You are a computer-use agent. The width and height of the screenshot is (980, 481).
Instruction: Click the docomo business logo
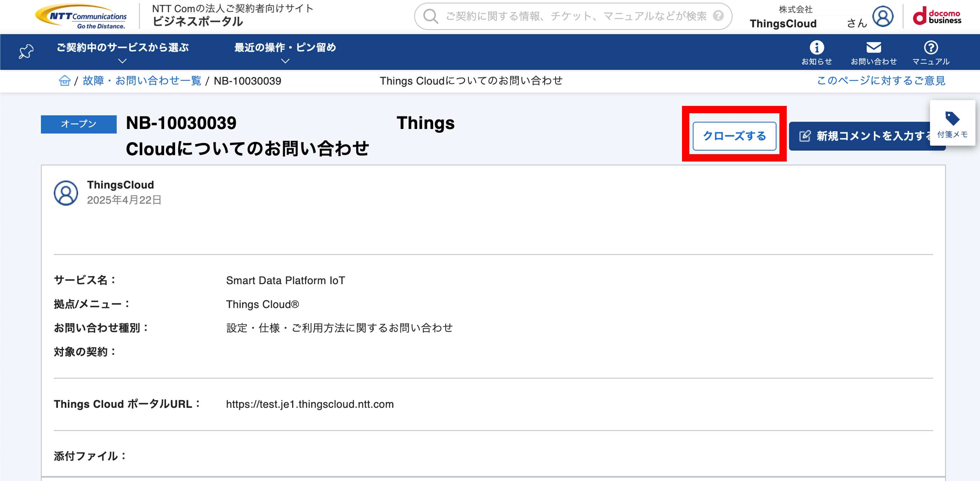[937, 16]
